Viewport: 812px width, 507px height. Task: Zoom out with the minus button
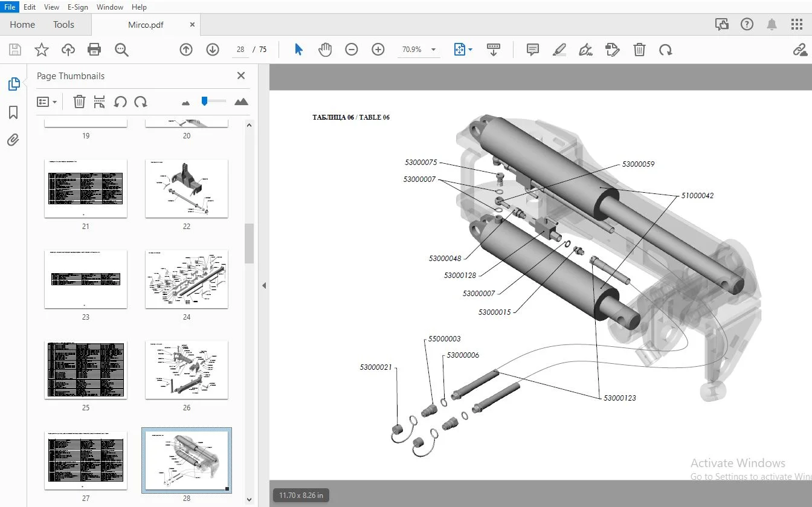point(352,50)
